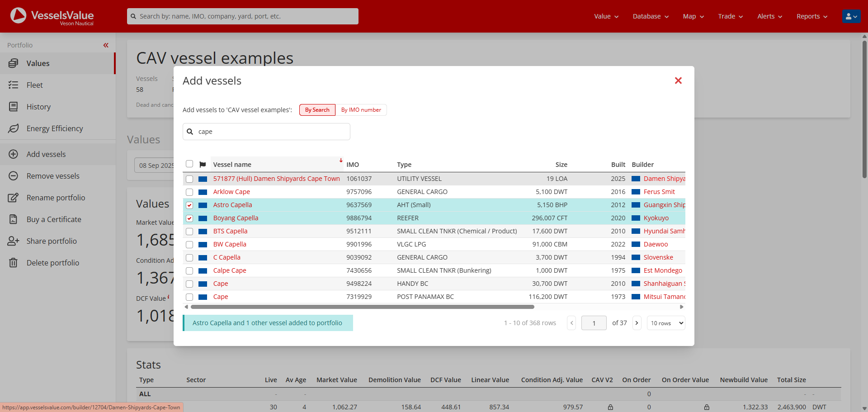Go to next page of results
This screenshot has height=412, width=868.
pos(637,323)
